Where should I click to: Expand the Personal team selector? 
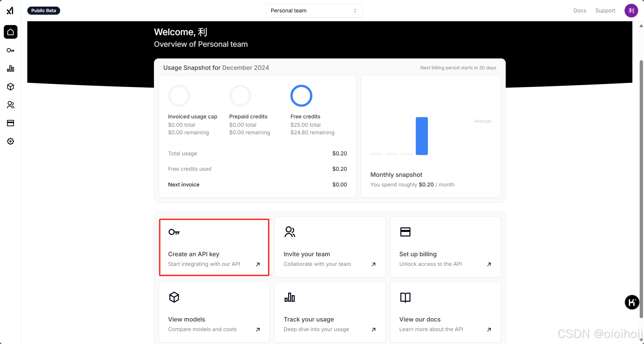coord(314,11)
